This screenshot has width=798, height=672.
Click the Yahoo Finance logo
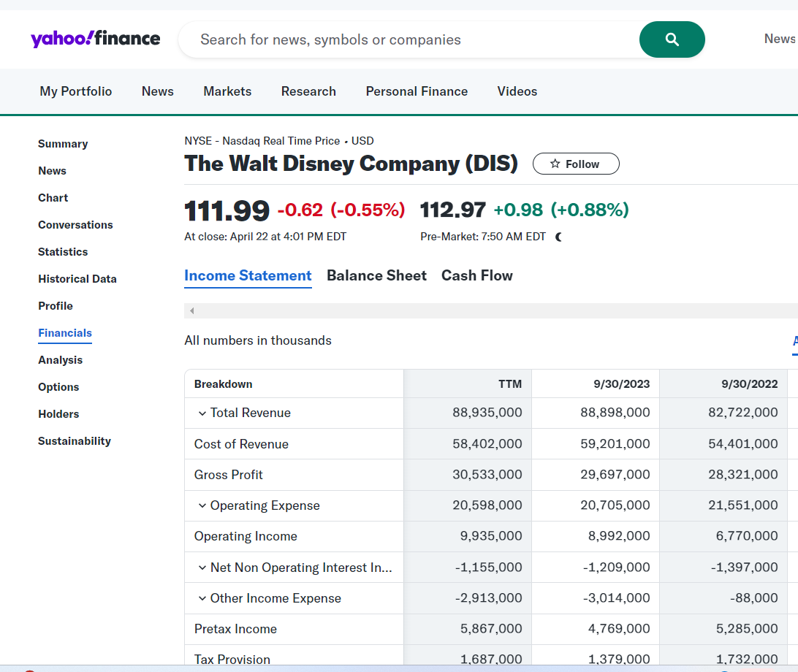pos(96,39)
